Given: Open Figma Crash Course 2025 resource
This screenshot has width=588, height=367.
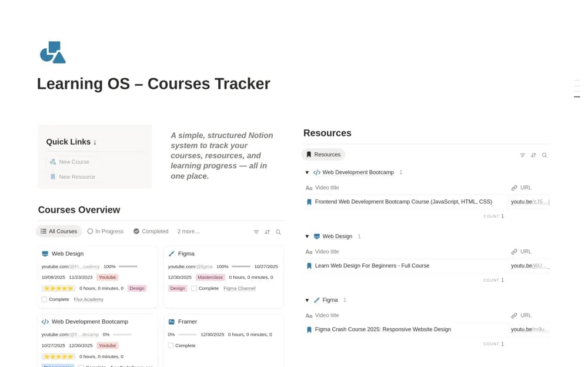Looking at the screenshot, I should tap(383, 329).
